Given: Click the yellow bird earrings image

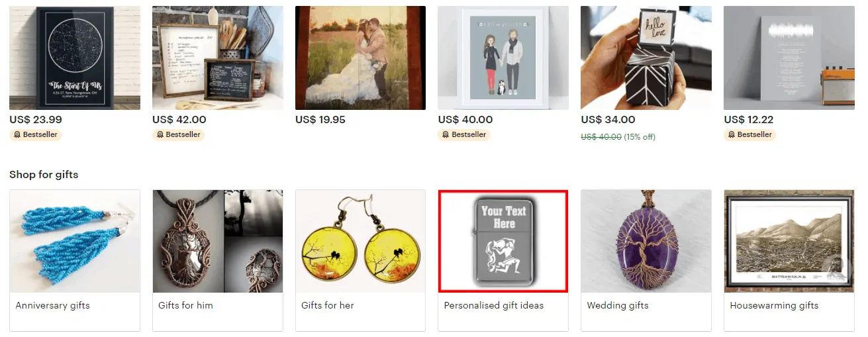Looking at the screenshot, I should pos(360,241).
